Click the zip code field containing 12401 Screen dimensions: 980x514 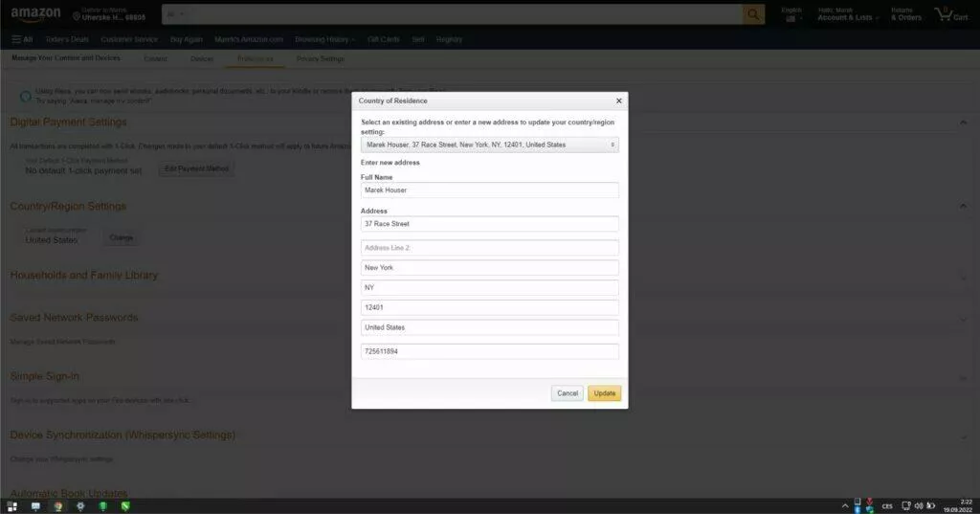tap(489, 307)
